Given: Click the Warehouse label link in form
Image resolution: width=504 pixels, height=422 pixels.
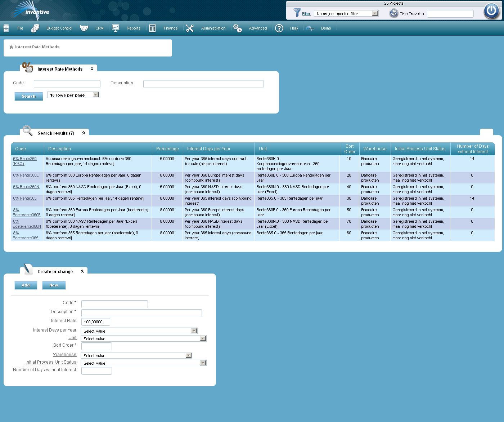Looking at the screenshot, I should (x=65, y=355).
